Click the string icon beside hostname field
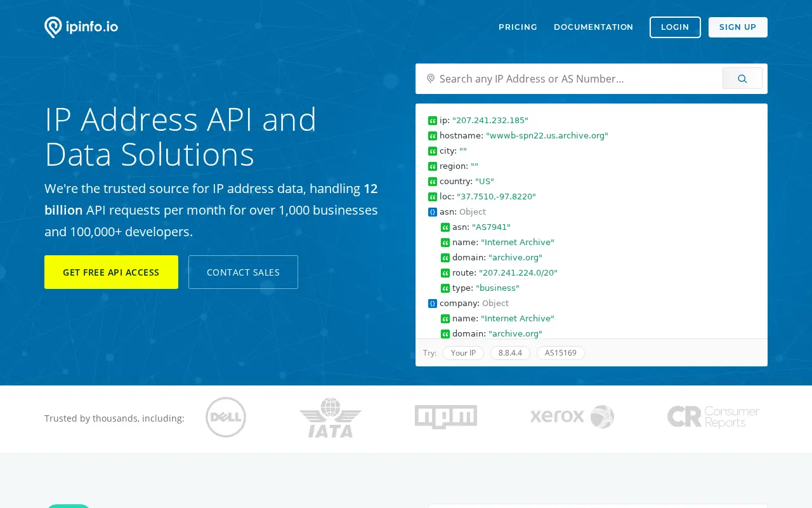 click(433, 136)
